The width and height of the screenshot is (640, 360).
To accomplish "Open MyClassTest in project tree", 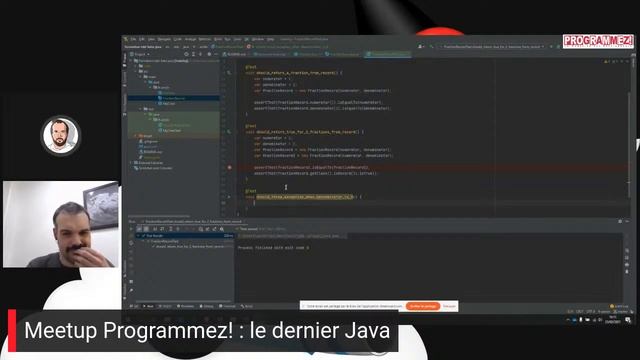I will (x=169, y=131).
